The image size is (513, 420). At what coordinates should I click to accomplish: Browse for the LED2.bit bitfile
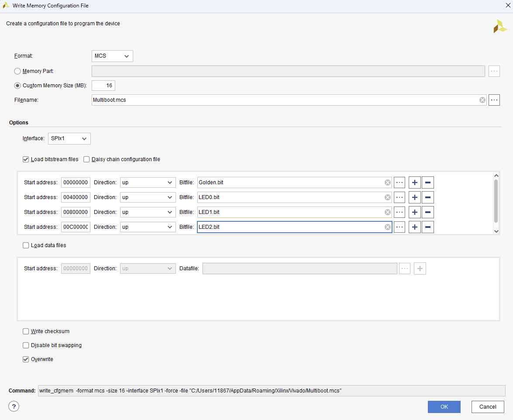coord(399,227)
